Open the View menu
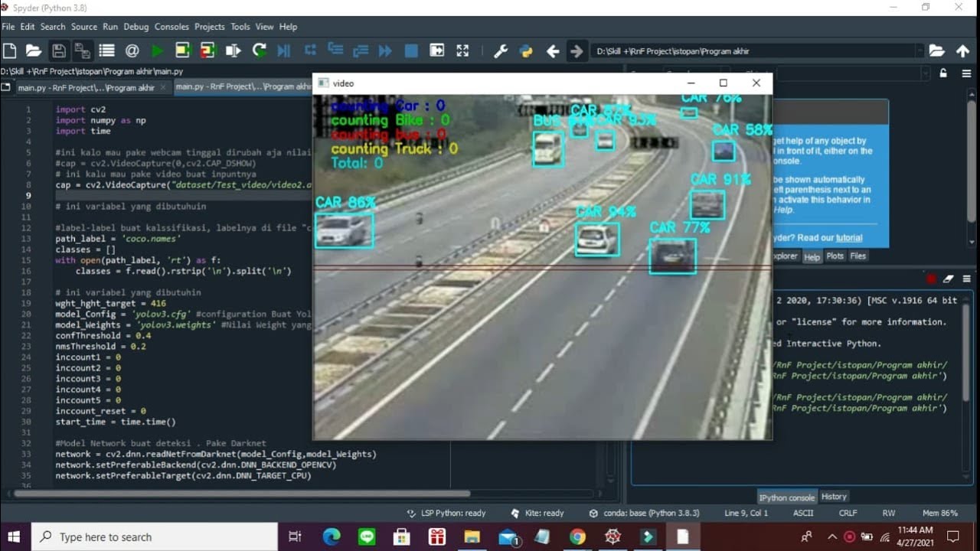Screen dimensions: 980x551 click(265, 27)
